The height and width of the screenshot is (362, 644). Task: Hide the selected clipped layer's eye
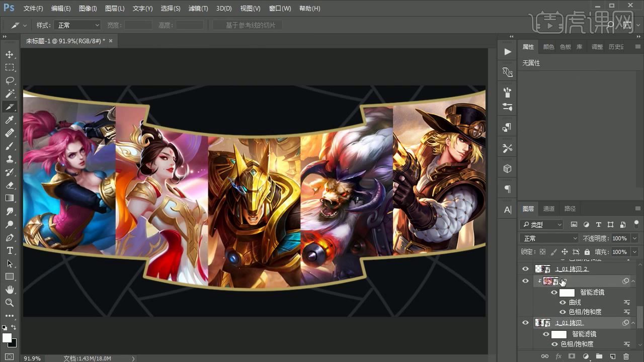tap(526, 281)
